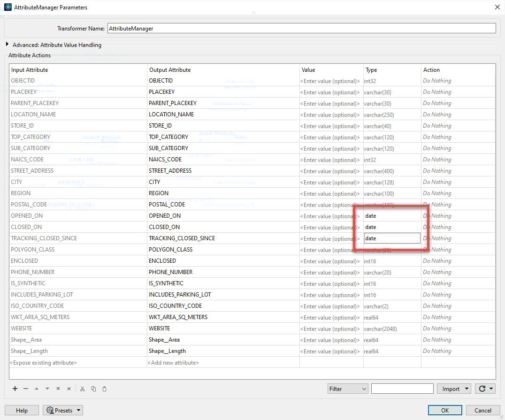Image resolution: width=505 pixels, height=420 pixels.
Task: Move selected attribute to bottom of list
Action: tap(69, 389)
